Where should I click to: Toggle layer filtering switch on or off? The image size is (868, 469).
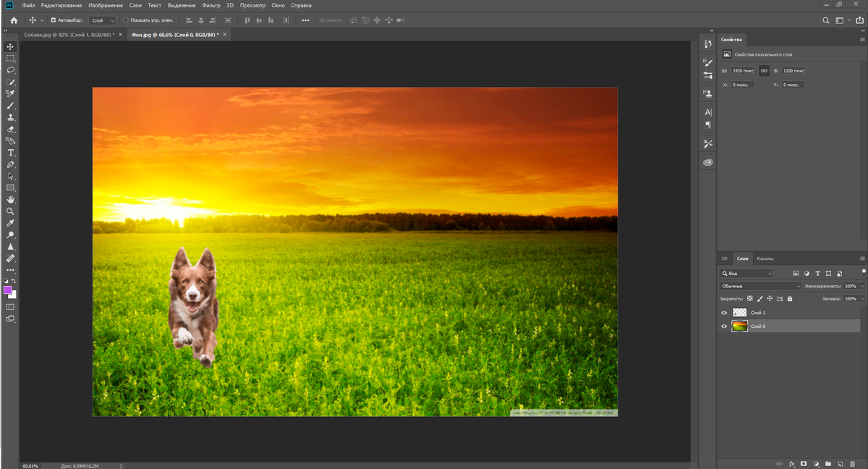click(x=863, y=271)
